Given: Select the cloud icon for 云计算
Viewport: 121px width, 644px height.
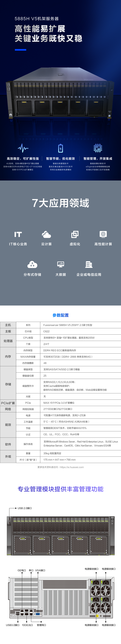Looking at the screenshot, I should tap(46, 234).
